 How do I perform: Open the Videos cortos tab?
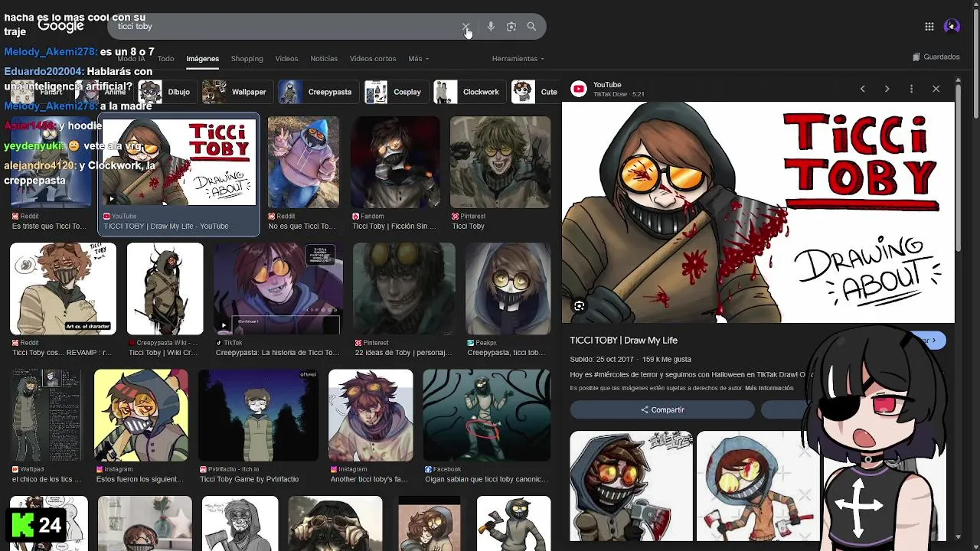click(373, 59)
